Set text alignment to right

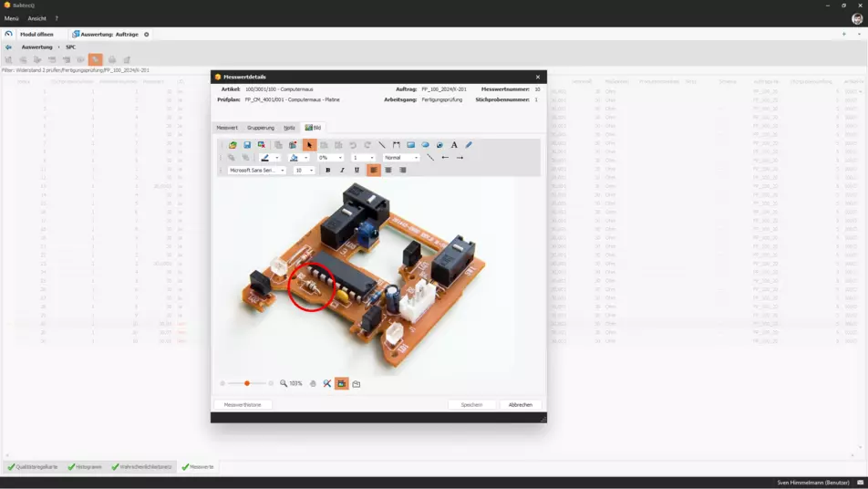[402, 171]
